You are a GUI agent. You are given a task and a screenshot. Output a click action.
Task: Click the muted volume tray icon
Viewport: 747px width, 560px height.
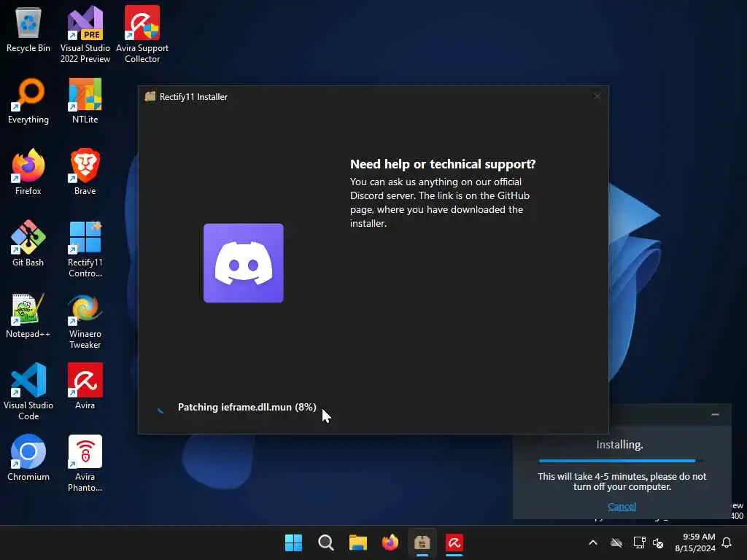coord(658,542)
